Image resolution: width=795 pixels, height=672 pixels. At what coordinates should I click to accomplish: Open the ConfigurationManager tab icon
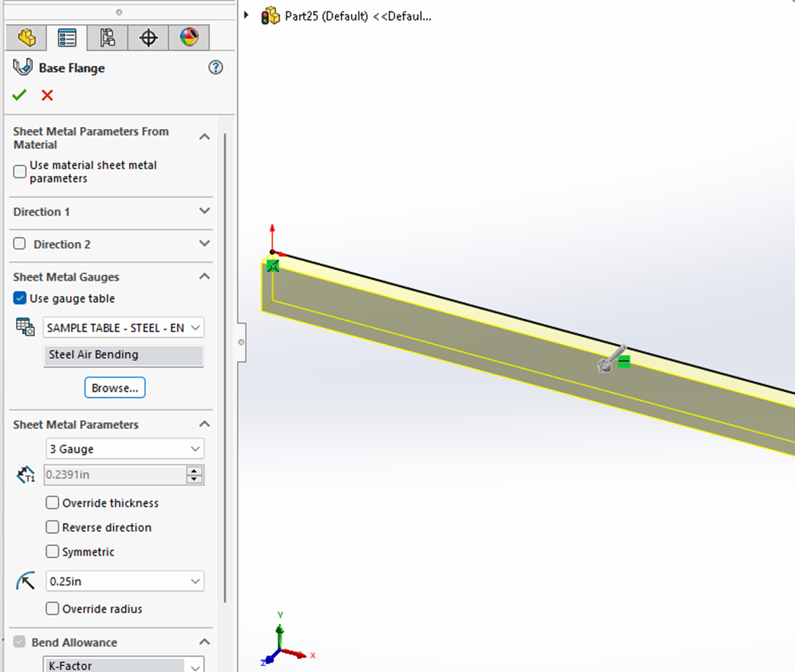[x=106, y=38]
